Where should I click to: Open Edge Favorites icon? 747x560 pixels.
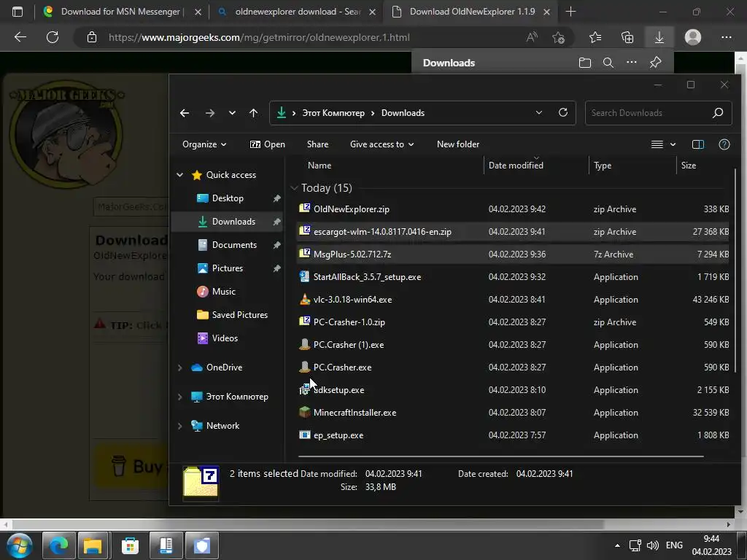(x=595, y=37)
